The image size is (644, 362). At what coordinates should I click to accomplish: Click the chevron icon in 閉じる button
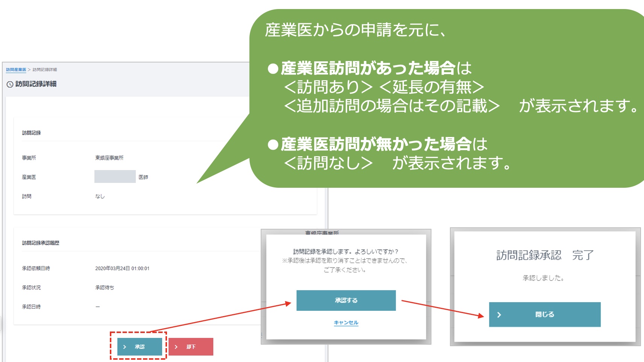tap(499, 315)
